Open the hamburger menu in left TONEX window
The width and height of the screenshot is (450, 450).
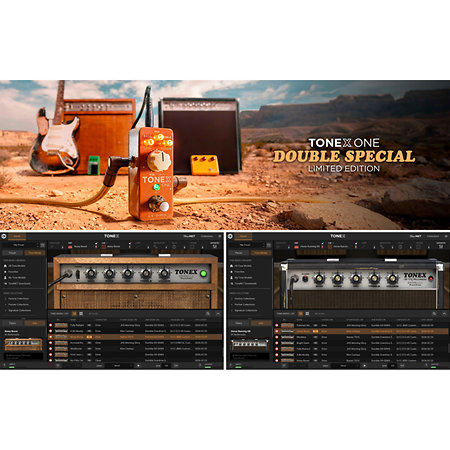click(219, 236)
